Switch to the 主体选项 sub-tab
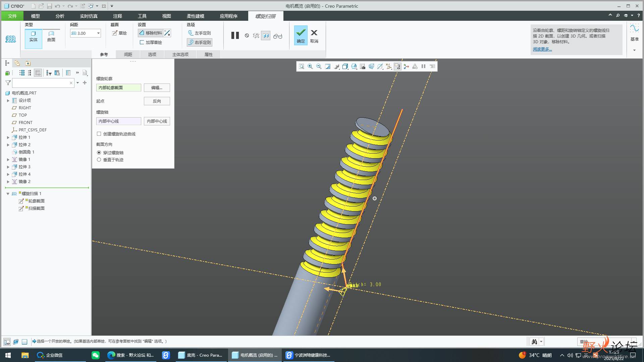The height and width of the screenshot is (362, 644). tap(180, 54)
